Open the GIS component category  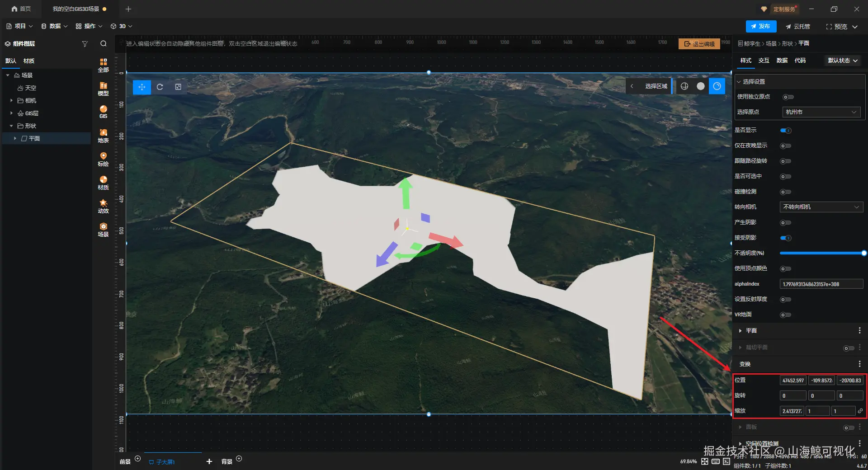point(104,112)
